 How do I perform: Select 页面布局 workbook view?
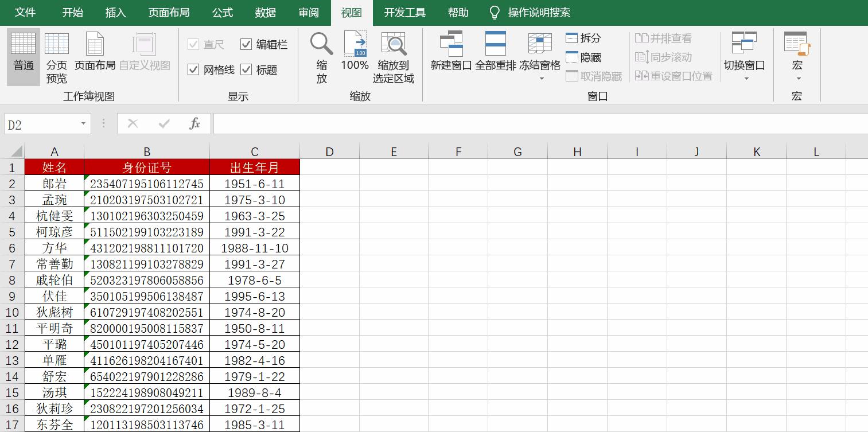point(94,56)
